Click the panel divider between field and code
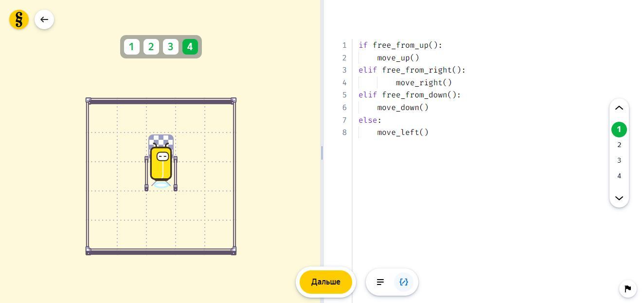This screenshot has width=644, height=303. (322, 153)
